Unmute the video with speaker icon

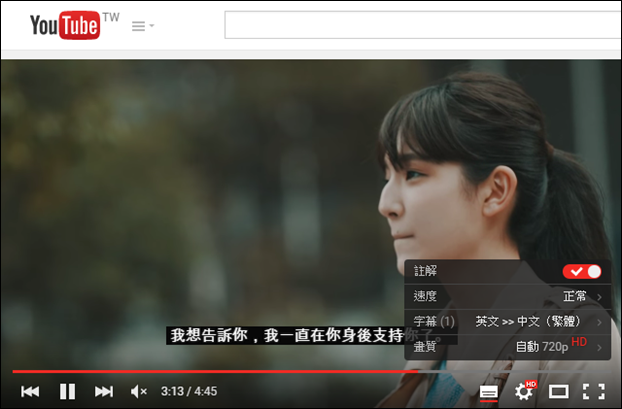click(139, 392)
